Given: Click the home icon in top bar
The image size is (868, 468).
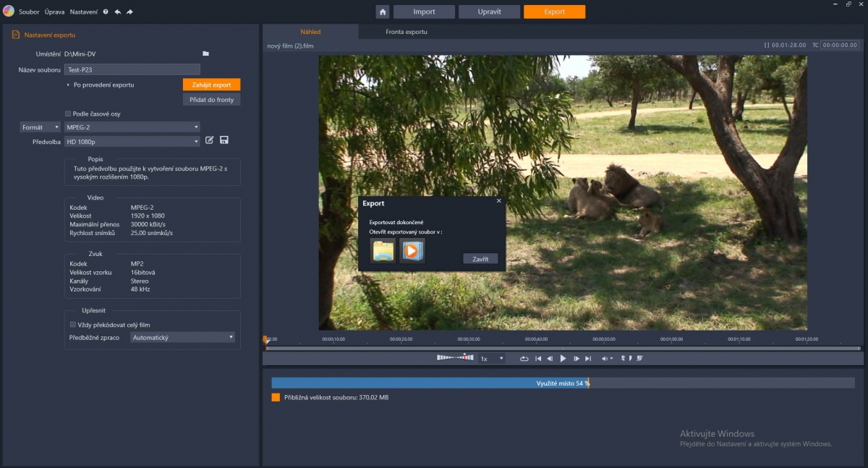Looking at the screenshot, I should [x=383, y=12].
